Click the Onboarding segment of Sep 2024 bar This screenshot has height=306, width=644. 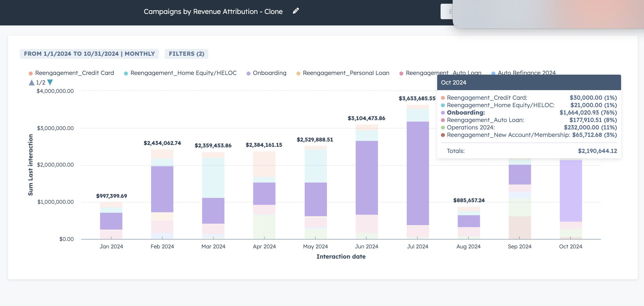click(520, 175)
